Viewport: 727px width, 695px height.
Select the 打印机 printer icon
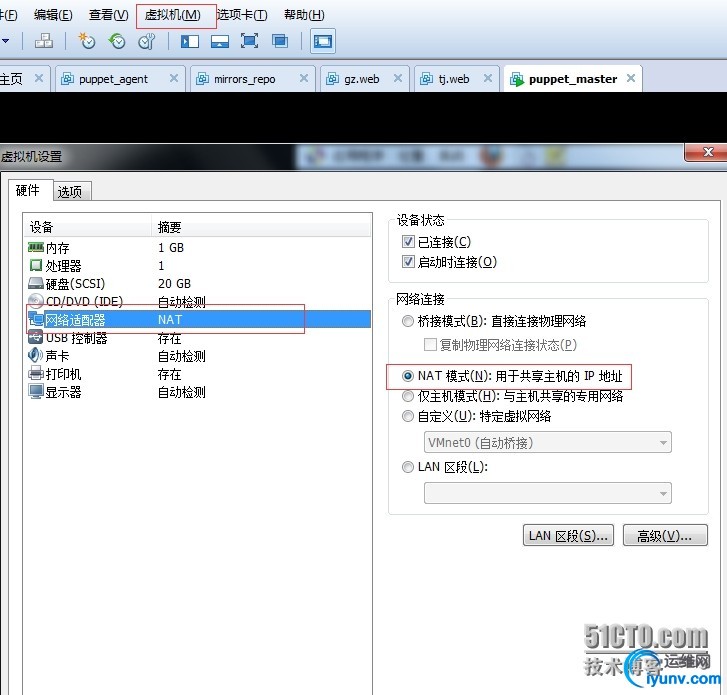(36, 373)
